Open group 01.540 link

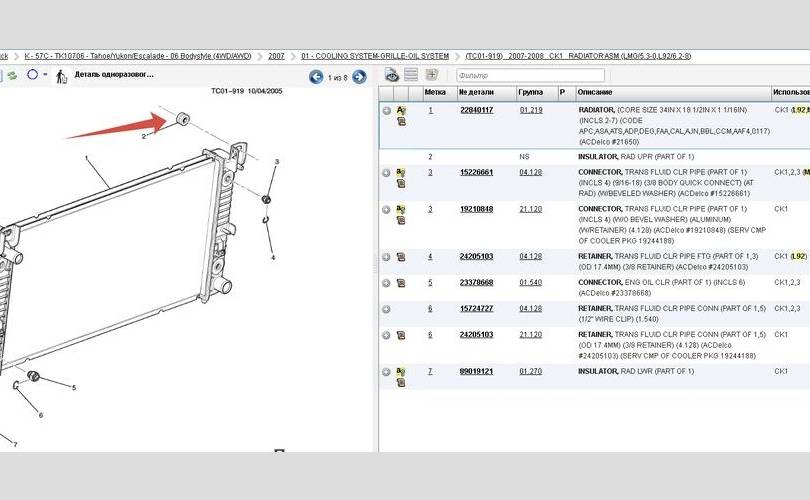531,282
